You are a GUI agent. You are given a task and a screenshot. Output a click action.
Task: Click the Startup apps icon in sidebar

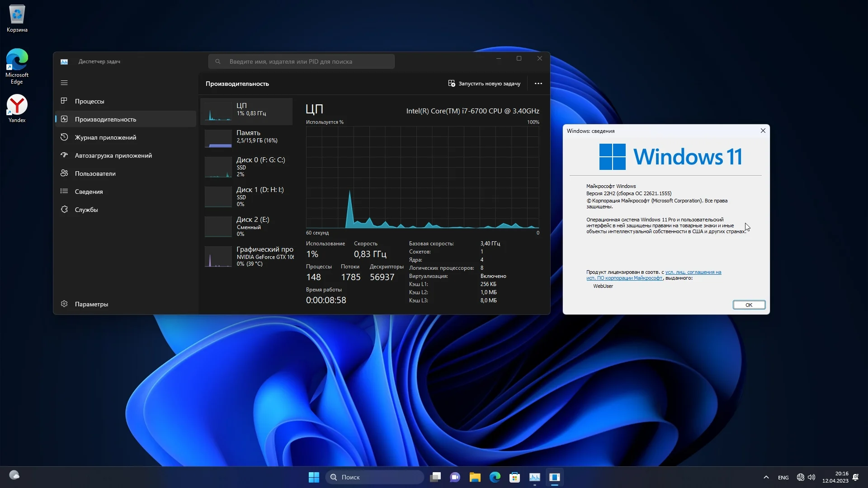[x=64, y=155]
